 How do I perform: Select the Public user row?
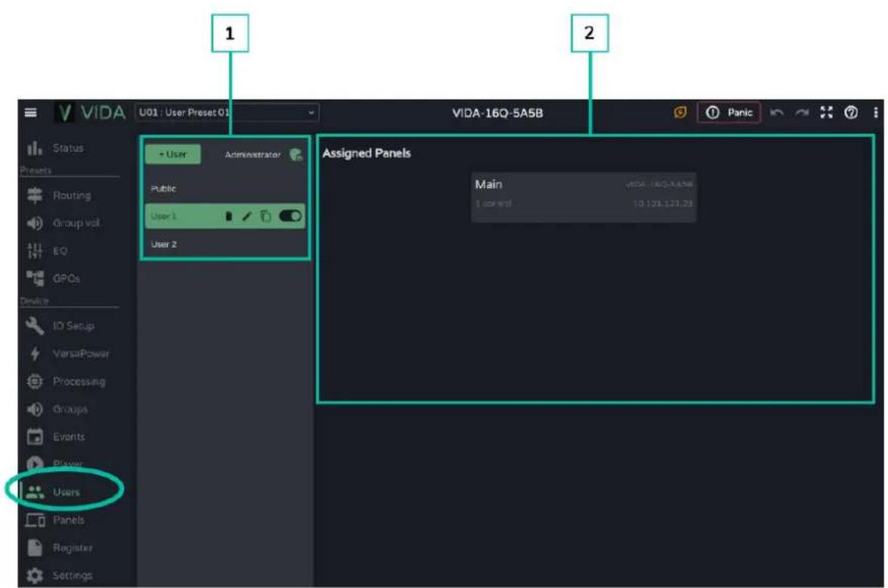tap(225, 189)
